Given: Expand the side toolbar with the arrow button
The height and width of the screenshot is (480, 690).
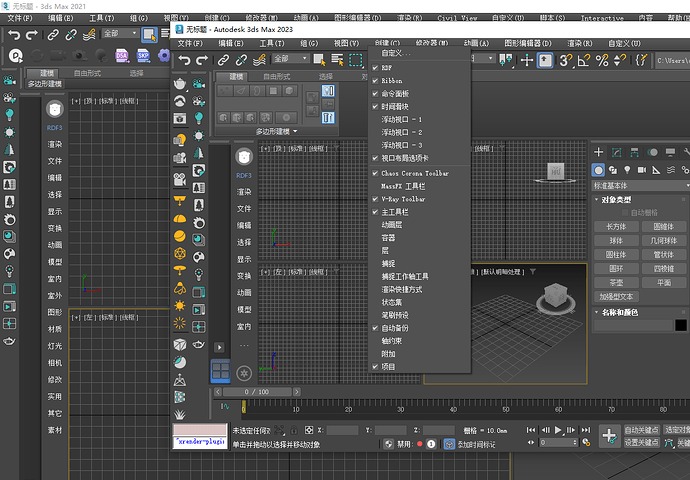Looking at the screenshot, I should (x=219, y=347).
